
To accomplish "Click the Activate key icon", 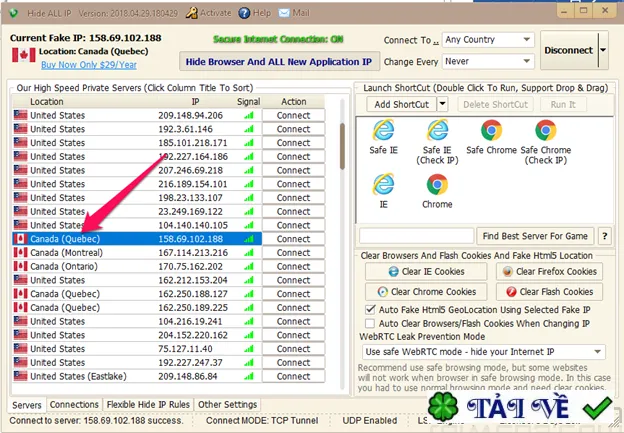I will [x=192, y=13].
